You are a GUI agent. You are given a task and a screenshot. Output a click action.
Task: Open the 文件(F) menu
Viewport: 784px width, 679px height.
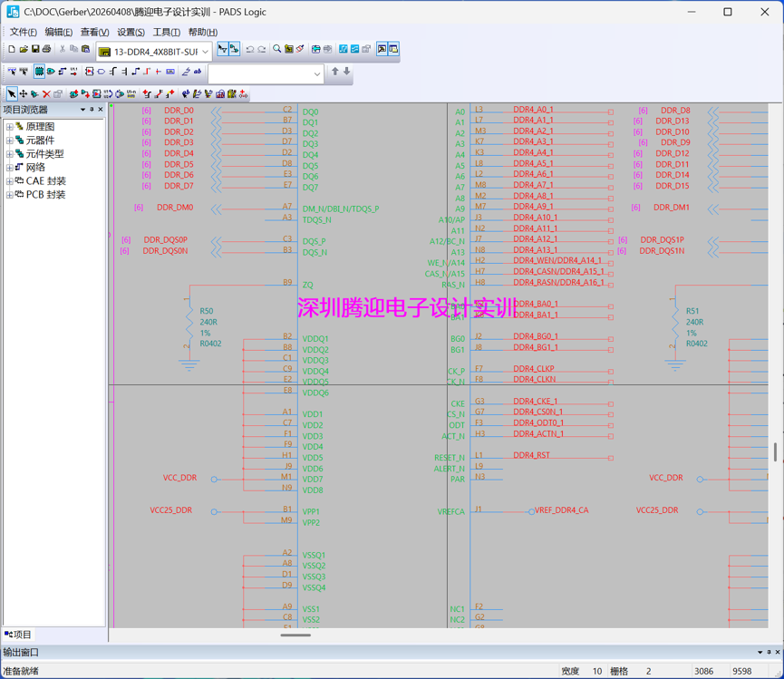tap(23, 32)
